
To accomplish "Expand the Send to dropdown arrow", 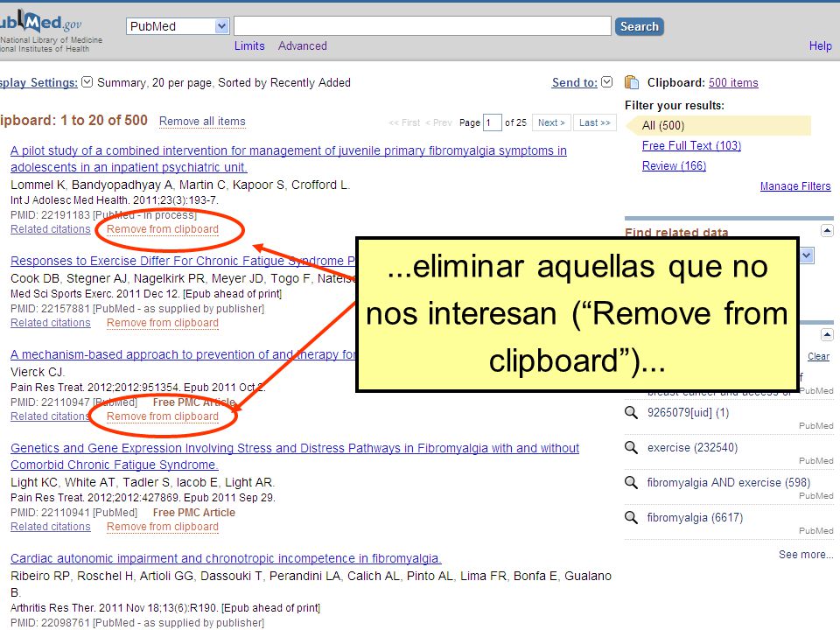I will (606, 82).
